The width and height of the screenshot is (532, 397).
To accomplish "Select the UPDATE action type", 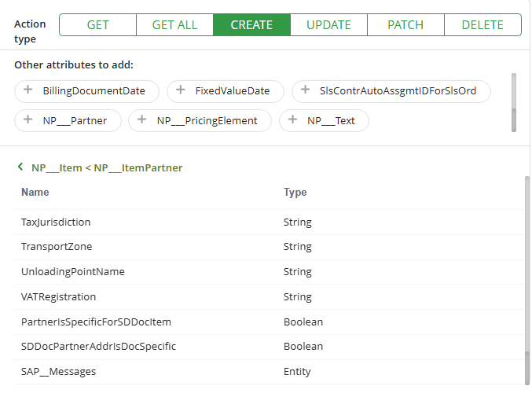I will pos(328,25).
